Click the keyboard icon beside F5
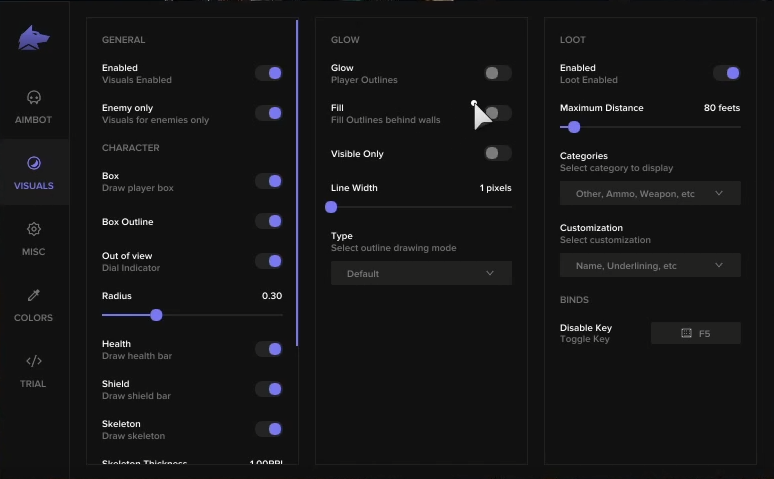This screenshot has height=479, width=774. pos(686,333)
